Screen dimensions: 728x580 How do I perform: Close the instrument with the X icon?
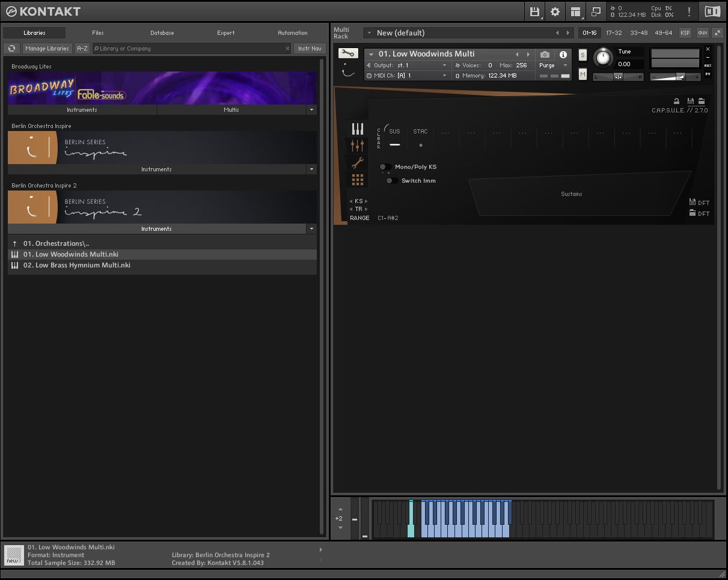(x=708, y=49)
